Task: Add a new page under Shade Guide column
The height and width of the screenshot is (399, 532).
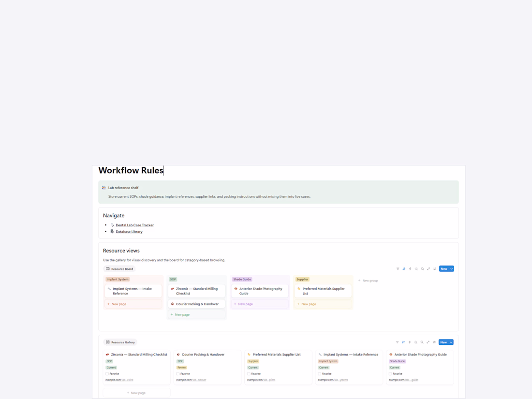Action: 260,304
